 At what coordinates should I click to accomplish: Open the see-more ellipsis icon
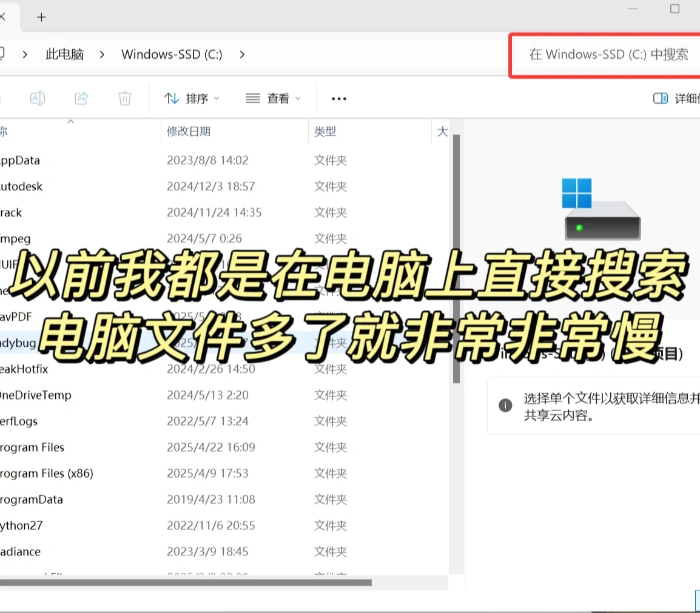(338, 98)
